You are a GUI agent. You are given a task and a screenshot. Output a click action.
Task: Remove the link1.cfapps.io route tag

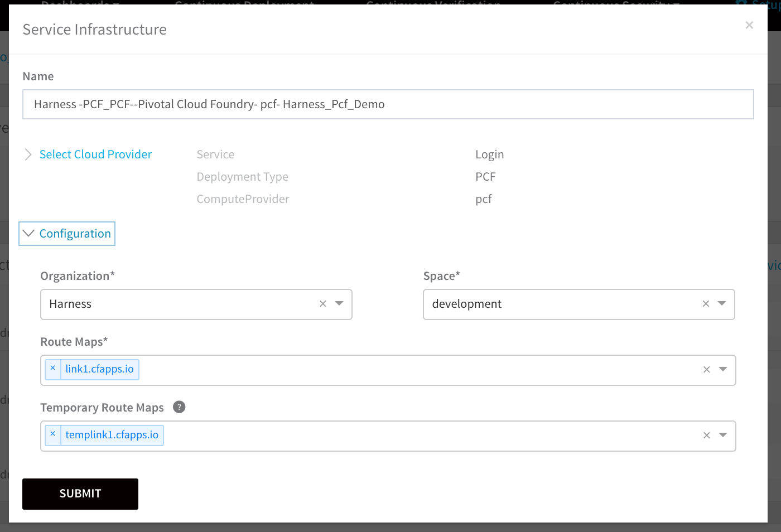click(53, 369)
